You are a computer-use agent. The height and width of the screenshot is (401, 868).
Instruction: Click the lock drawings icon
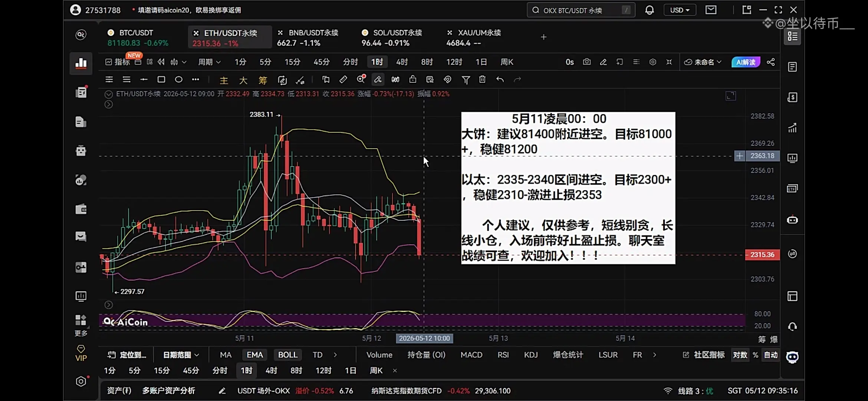click(x=412, y=79)
